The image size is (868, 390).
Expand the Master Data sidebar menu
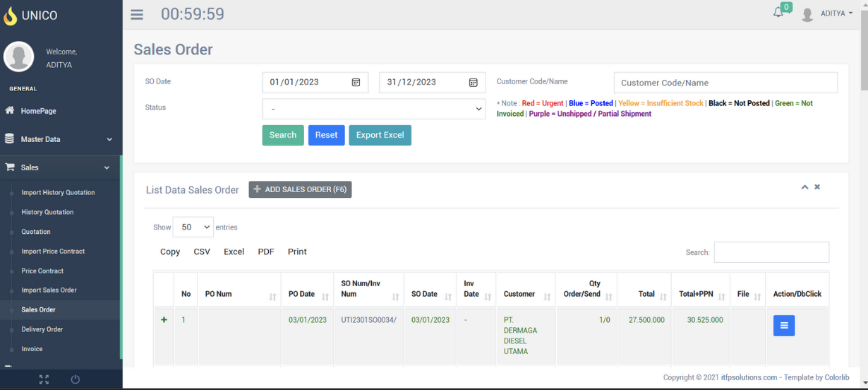click(x=60, y=139)
